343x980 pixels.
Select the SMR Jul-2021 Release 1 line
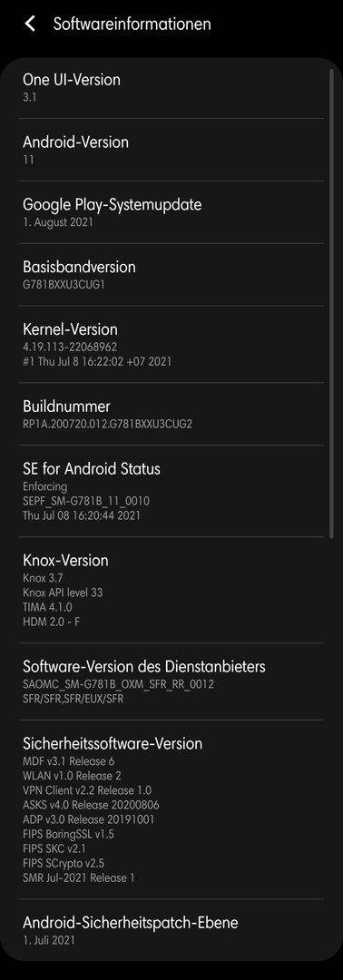tap(79, 878)
